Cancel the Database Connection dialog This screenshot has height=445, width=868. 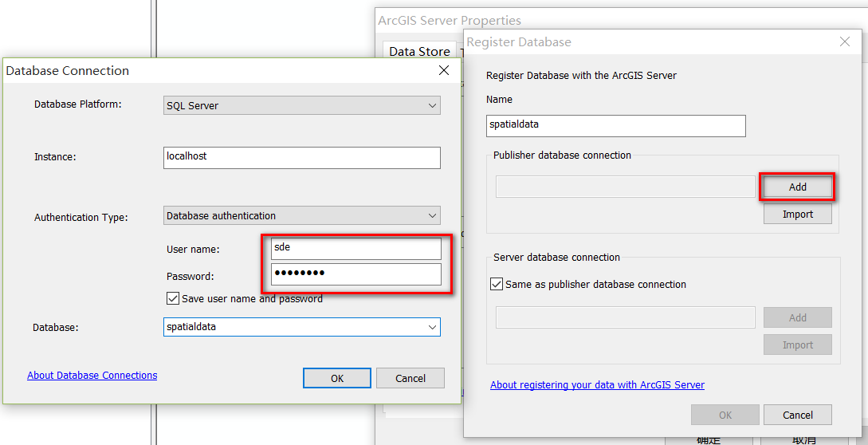[x=410, y=378]
